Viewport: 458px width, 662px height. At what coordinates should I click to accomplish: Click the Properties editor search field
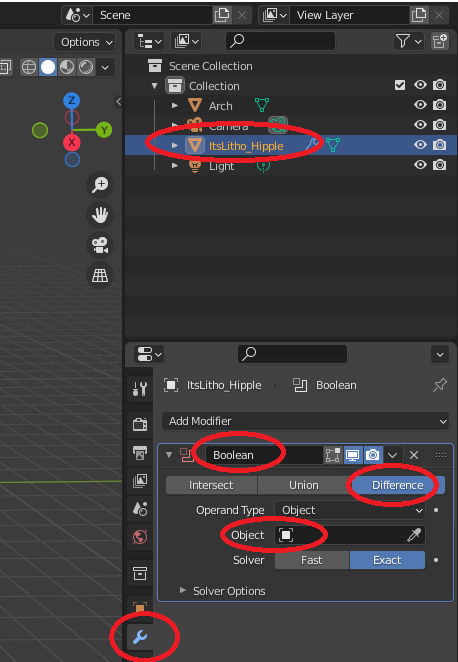(x=292, y=354)
